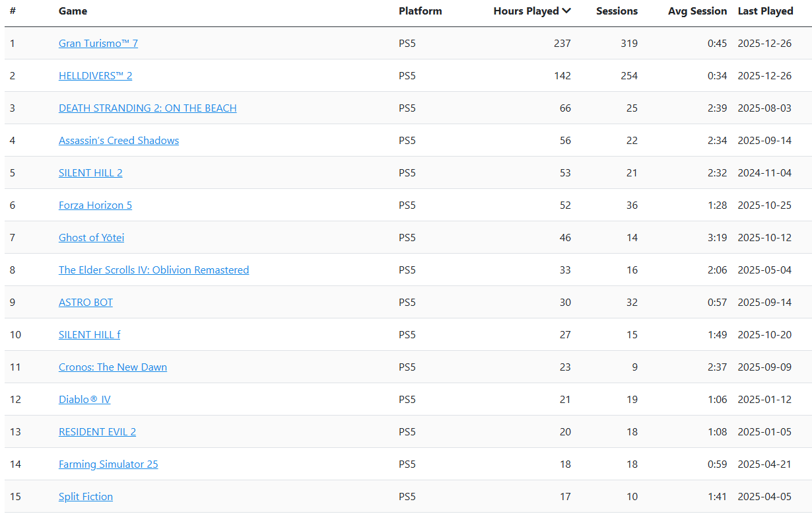Open the Farming Simulator 25 link

[x=108, y=464]
